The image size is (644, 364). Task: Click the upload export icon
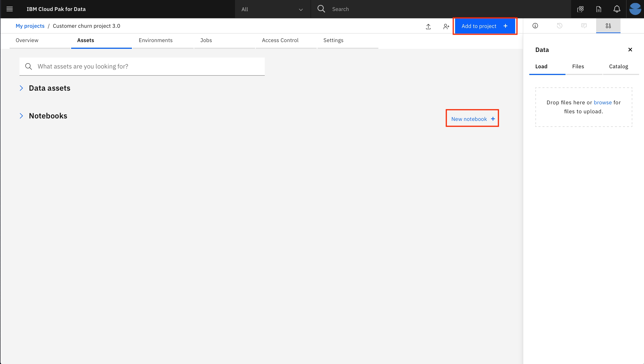(x=428, y=26)
